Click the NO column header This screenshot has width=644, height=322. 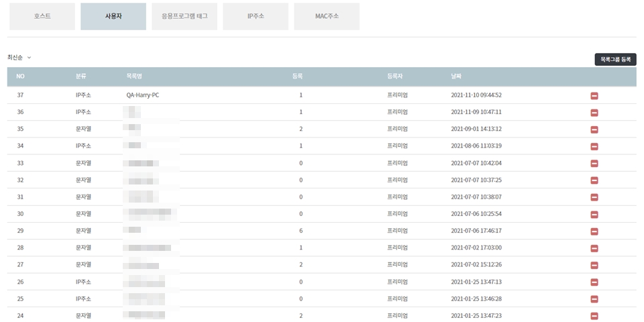[x=20, y=76]
